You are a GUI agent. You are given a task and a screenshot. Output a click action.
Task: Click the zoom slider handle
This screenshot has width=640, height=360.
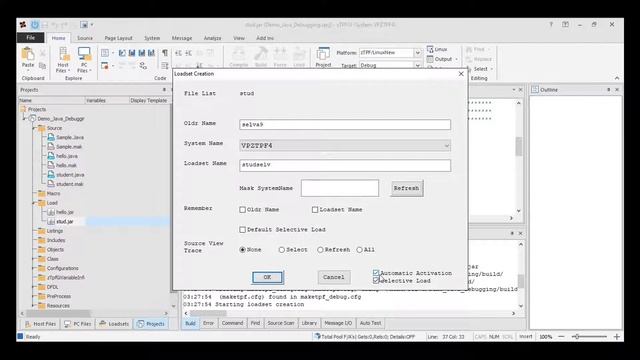[x=576, y=336]
